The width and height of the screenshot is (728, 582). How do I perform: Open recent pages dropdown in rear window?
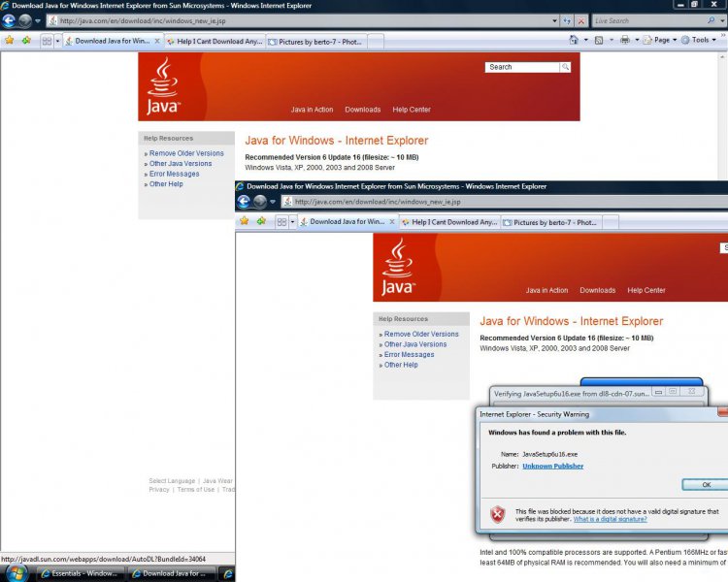pyautogui.click(x=38, y=21)
